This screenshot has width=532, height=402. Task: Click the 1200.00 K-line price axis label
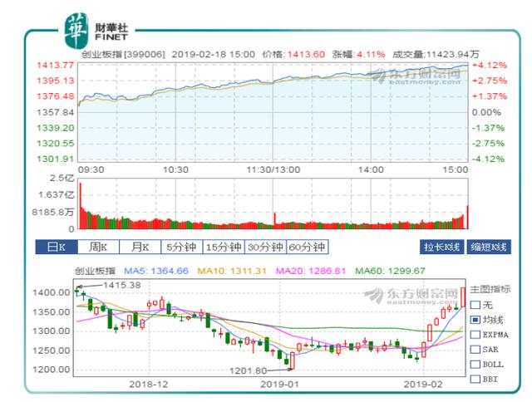[x=52, y=370]
